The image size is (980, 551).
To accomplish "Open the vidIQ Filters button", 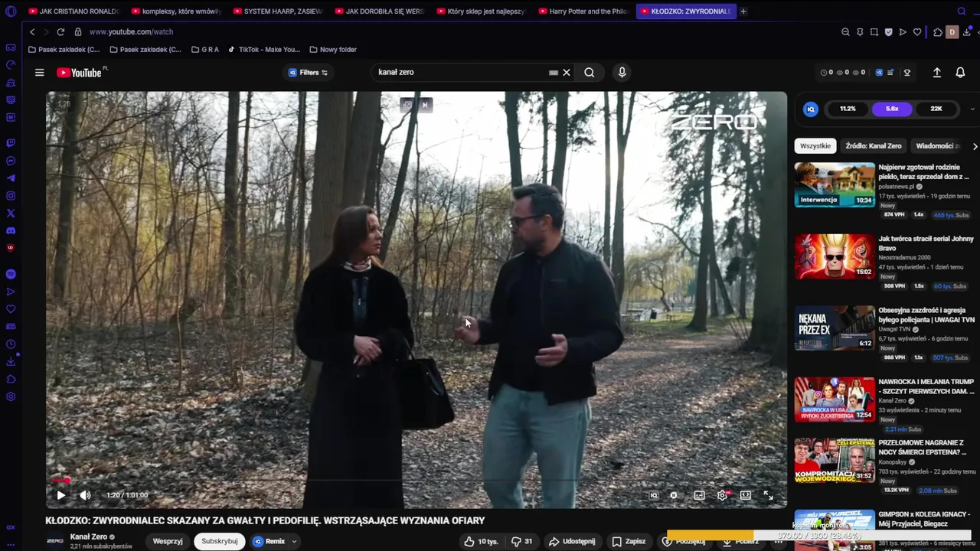I will 308,73.
